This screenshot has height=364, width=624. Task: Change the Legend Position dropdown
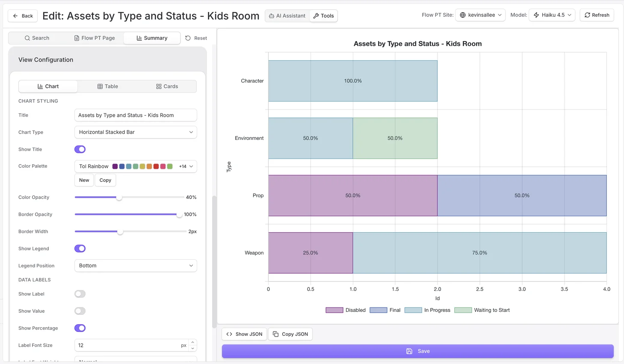tap(135, 266)
